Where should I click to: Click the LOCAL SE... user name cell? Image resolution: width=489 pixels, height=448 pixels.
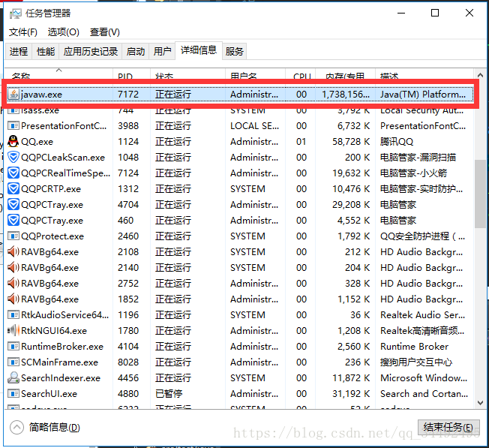click(254, 126)
